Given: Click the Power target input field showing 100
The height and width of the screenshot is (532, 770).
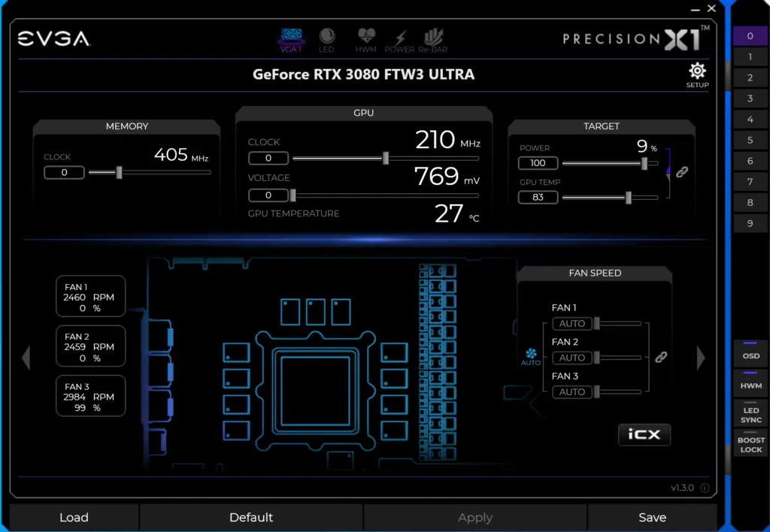Looking at the screenshot, I should click(x=538, y=163).
